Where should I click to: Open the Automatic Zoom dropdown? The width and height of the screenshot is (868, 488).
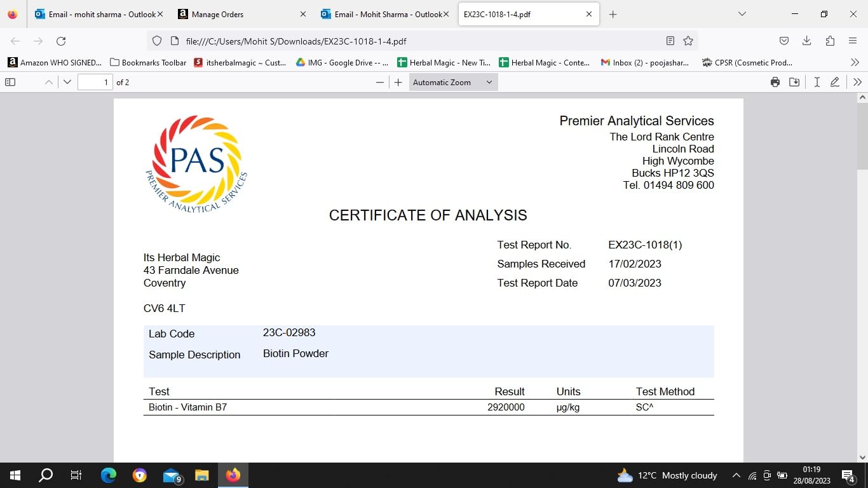tap(452, 82)
